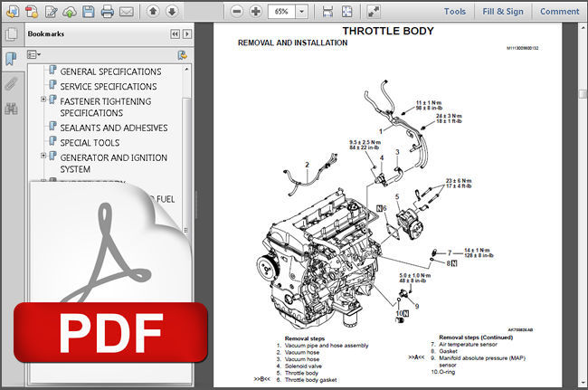588x390 pixels.
Task: Click the Edit PDF pencil icon
Action: tap(51, 12)
